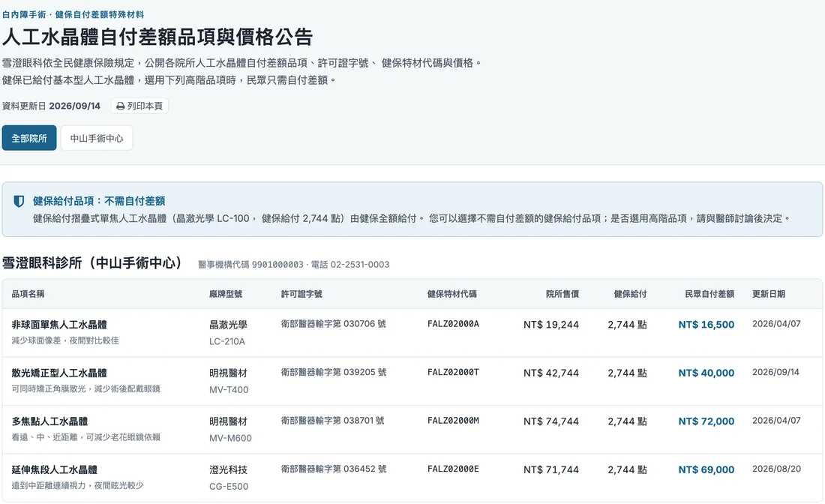Image resolution: width=825 pixels, height=504 pixels.
Task: Click the code FALZ02000T
Action: tap(454, 372)
